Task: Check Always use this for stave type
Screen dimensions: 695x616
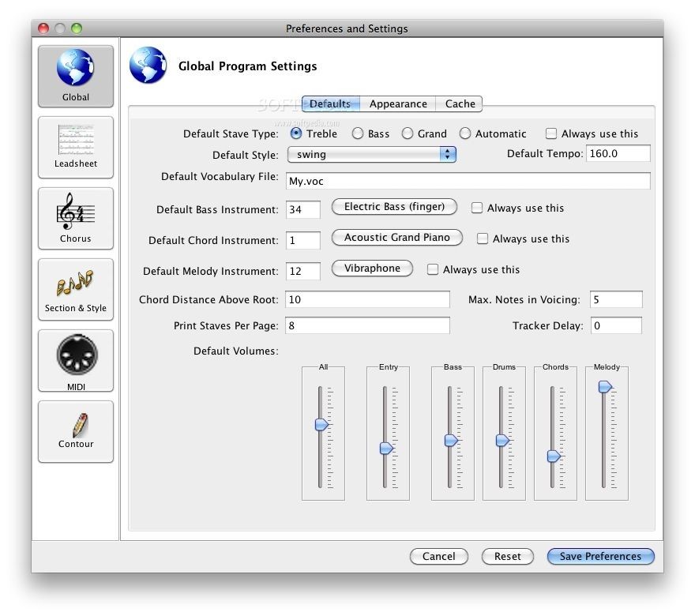Action: [551, 133]
